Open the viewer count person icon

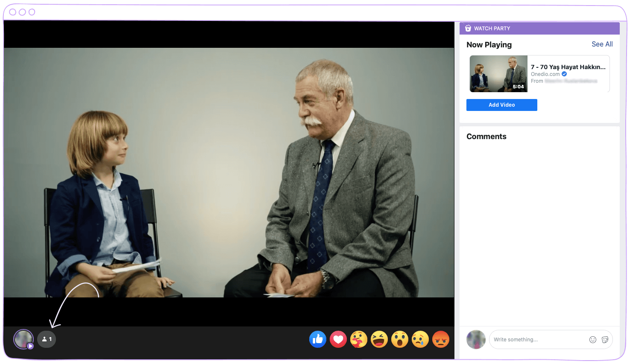point(47,339)
